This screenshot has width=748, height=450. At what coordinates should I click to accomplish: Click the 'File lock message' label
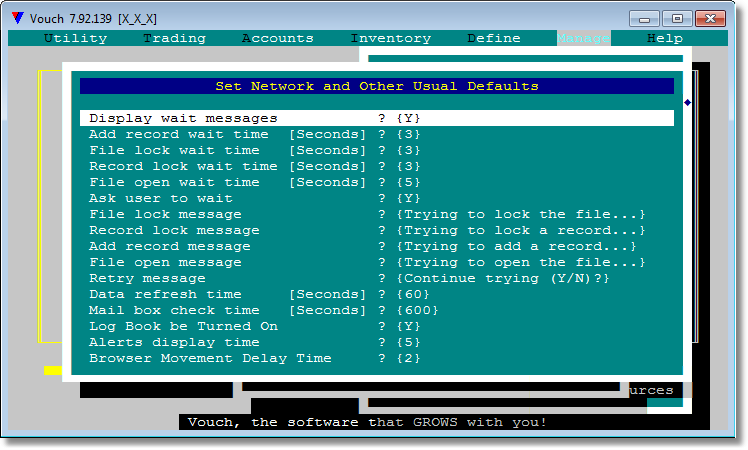click(x=165, y=214)
